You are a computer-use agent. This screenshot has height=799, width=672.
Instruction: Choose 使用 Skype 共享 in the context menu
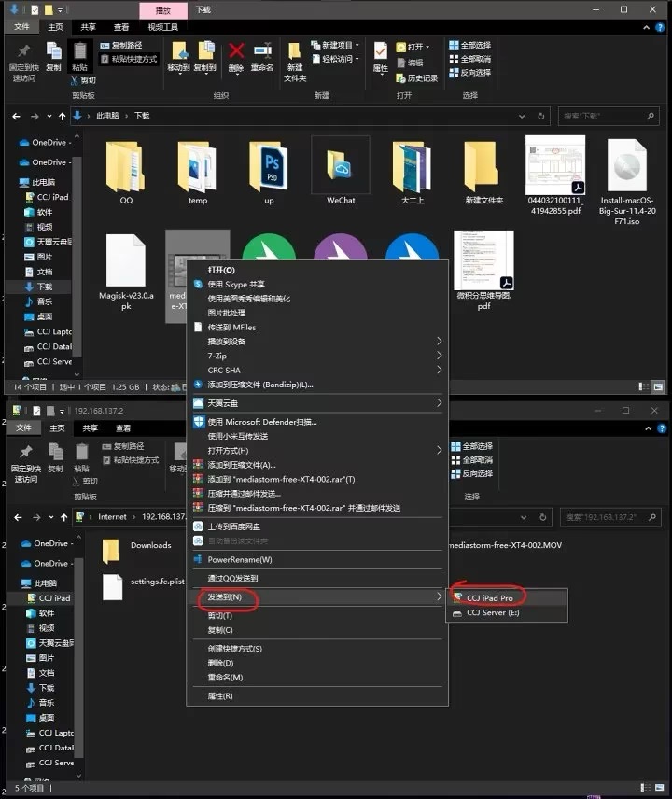pos(235,284)
